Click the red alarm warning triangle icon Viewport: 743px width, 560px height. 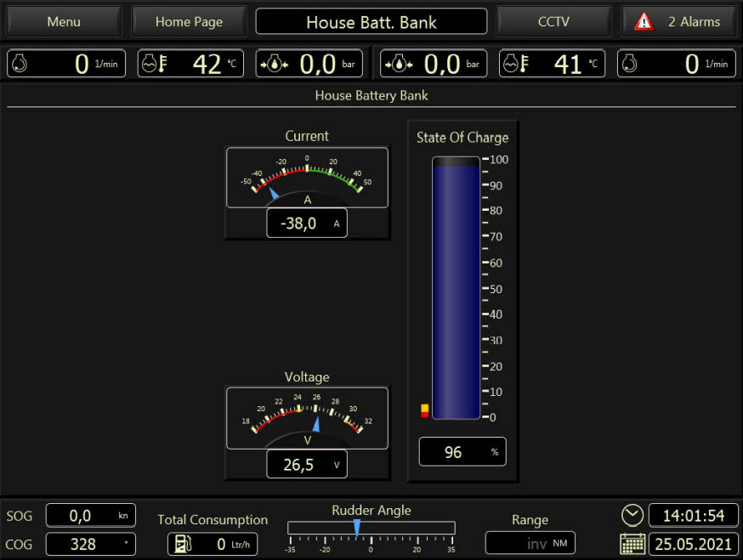644,21
